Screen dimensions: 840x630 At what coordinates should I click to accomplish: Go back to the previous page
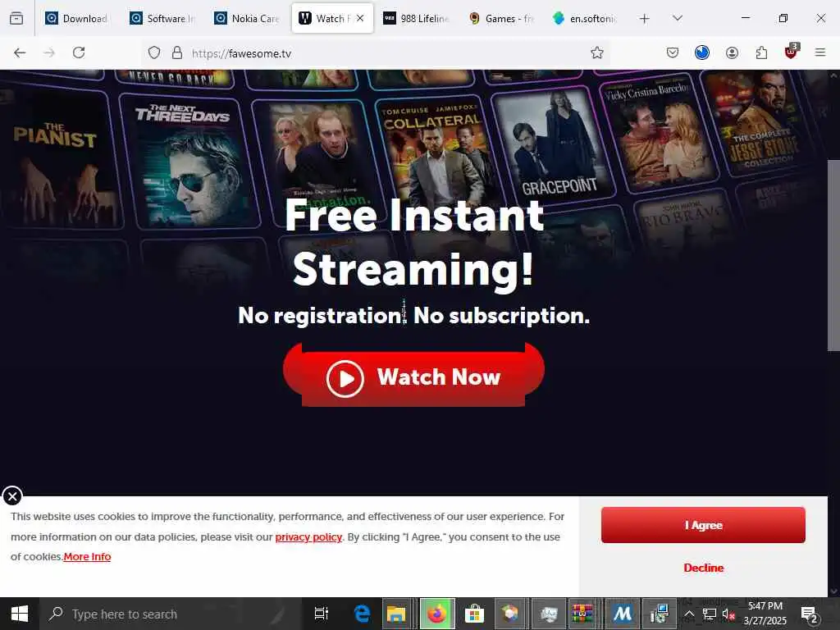point(20,52)
